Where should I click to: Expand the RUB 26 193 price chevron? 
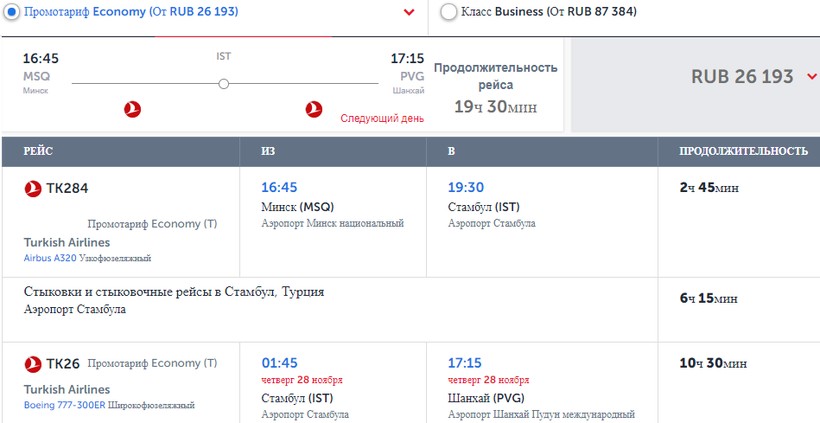pyautogui.click(x=811, y=77)
